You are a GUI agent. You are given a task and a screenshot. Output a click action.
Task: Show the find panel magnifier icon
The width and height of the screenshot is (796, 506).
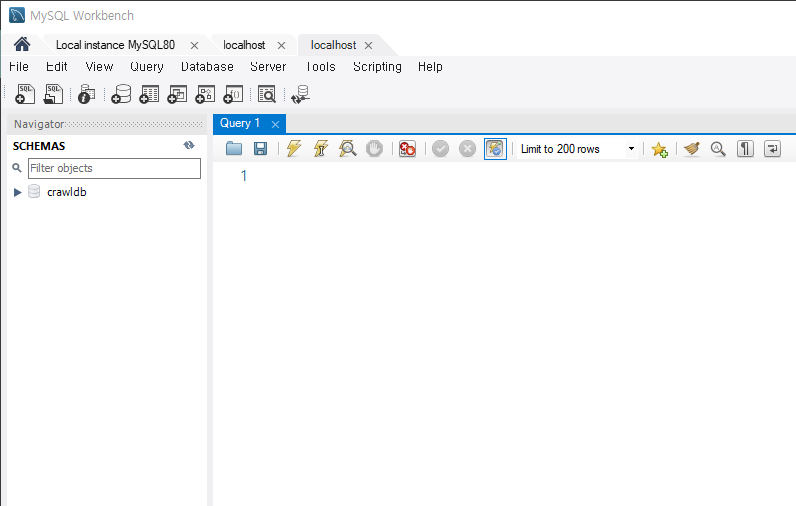coord(718,149)
